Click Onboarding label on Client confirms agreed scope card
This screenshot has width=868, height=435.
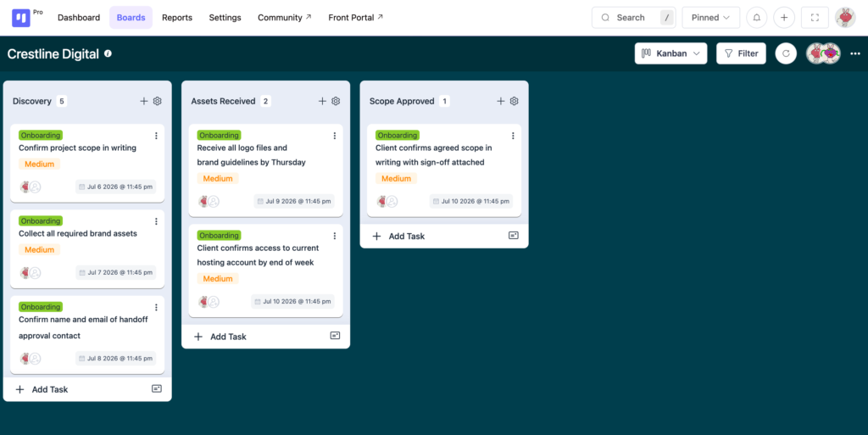pos(398,135)
